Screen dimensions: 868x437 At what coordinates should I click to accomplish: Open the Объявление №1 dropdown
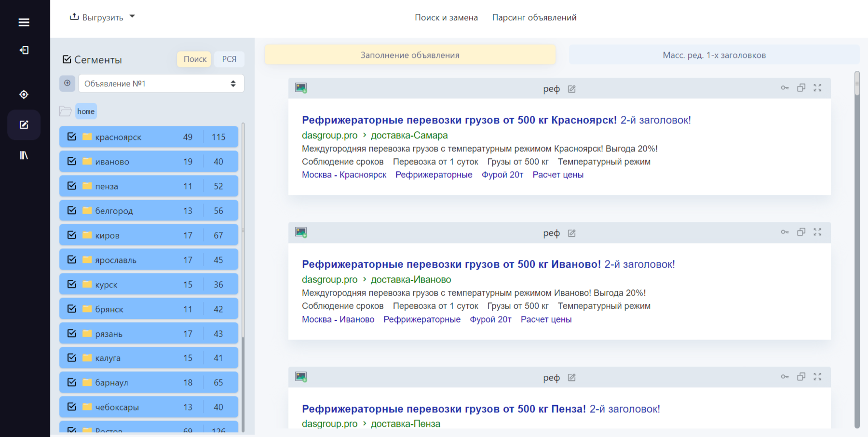coord(161,83)
